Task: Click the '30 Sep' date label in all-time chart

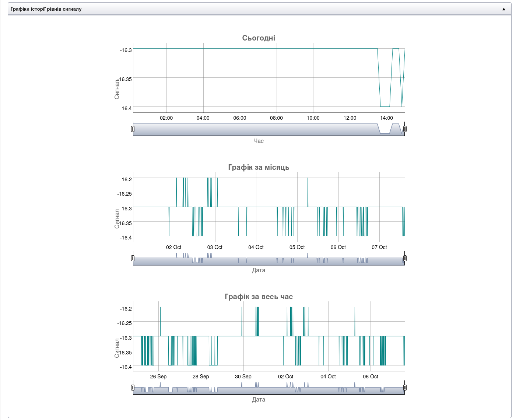Action: pyautogui.click(x=243, y=377)
